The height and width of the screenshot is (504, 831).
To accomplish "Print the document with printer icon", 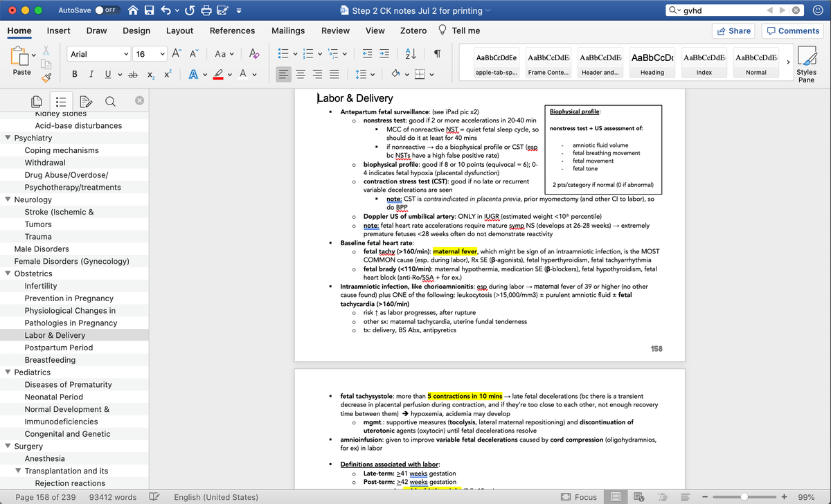I will point(206,11).
